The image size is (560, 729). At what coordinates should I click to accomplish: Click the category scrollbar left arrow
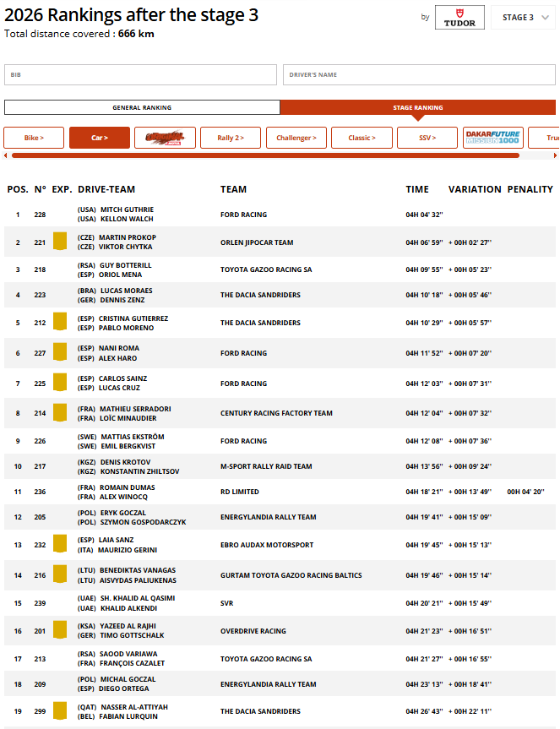[6, 155]
